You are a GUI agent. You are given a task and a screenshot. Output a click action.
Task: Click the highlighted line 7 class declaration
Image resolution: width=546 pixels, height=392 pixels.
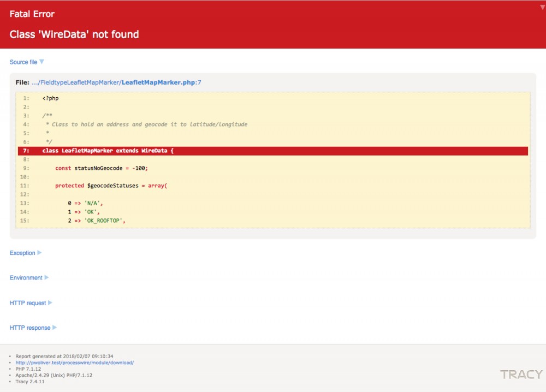[108, 151]
